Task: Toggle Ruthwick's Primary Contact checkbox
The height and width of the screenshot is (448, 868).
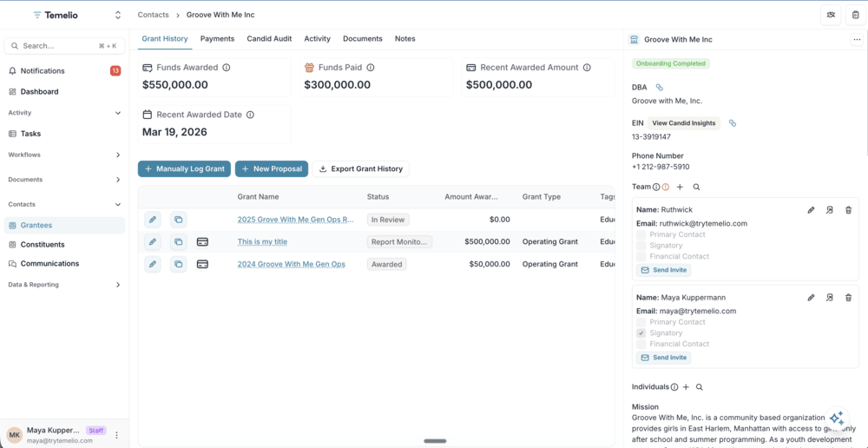Action: pos(641,234)
